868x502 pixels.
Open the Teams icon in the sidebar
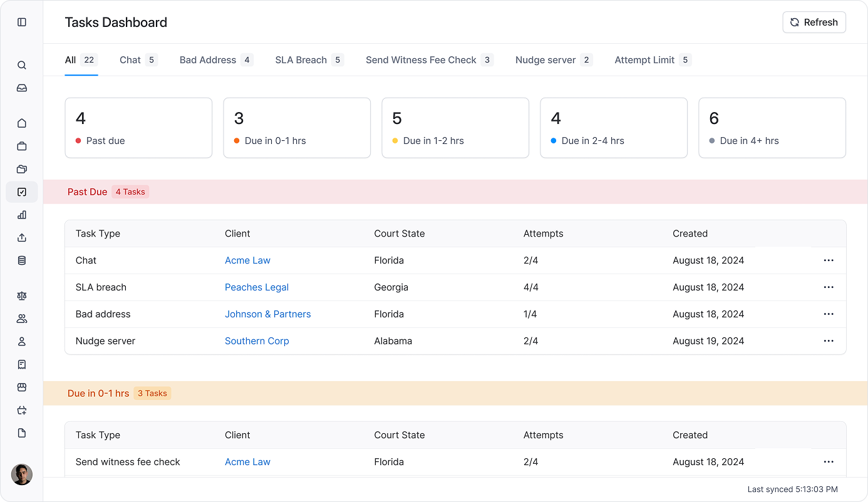pos(22,318)
